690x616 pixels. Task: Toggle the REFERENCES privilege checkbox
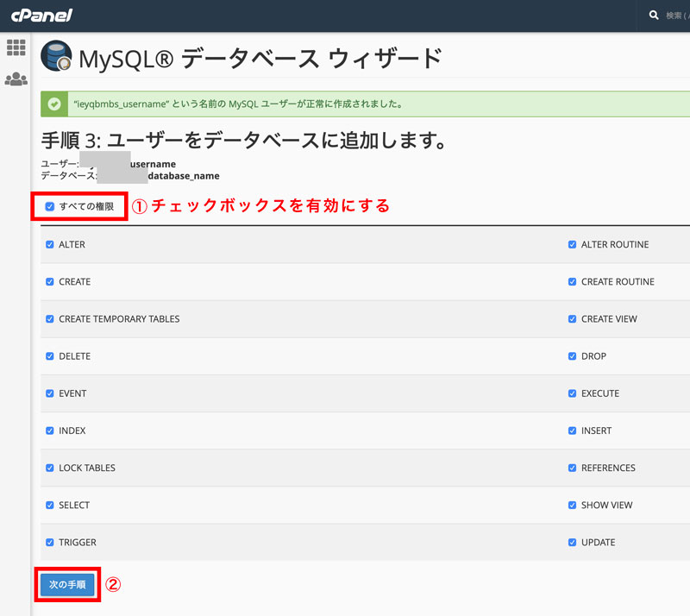coord(572,468)
